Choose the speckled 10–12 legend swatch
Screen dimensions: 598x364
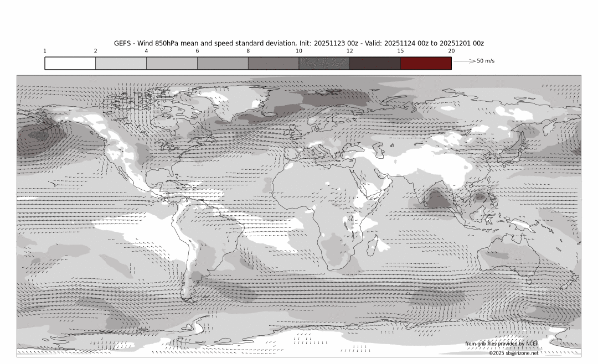click(x=324, y=63)
